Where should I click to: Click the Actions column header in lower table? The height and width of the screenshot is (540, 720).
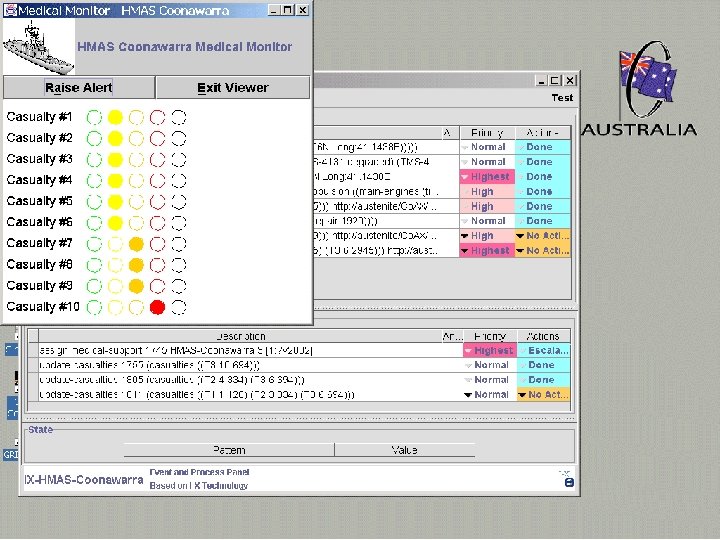click(544, 336)
